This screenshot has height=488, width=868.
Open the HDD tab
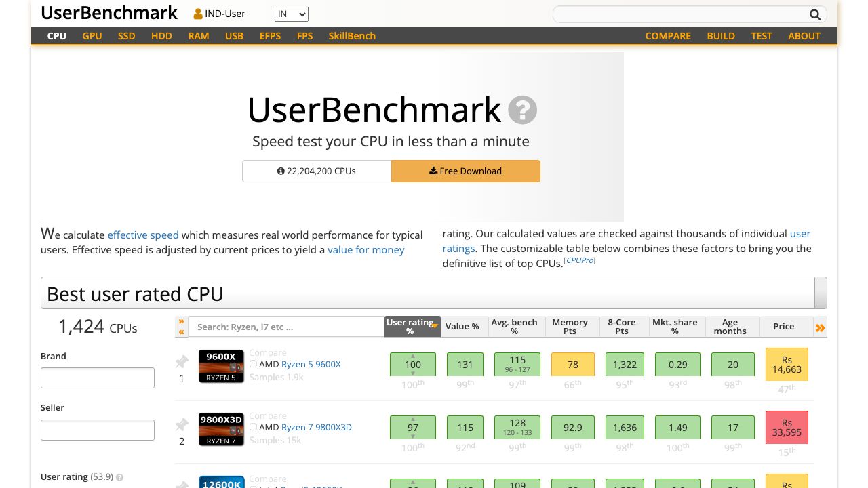pos(161,36)
